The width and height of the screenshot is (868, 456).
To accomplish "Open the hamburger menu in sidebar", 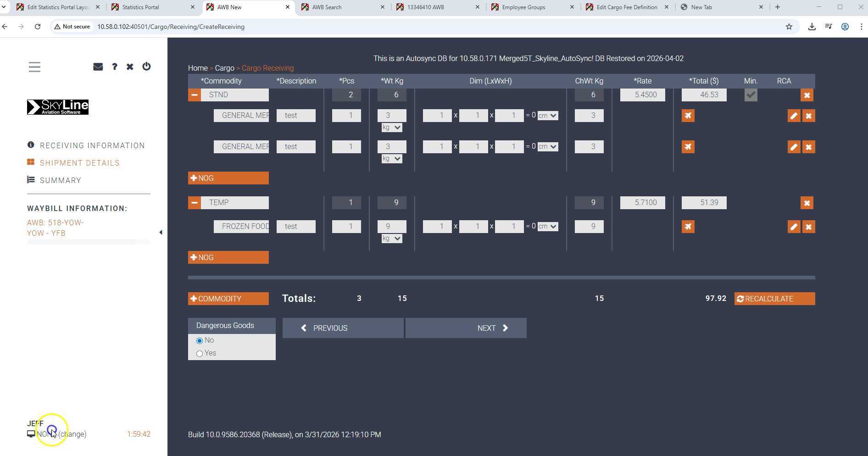I will click(x=34, y=67).
